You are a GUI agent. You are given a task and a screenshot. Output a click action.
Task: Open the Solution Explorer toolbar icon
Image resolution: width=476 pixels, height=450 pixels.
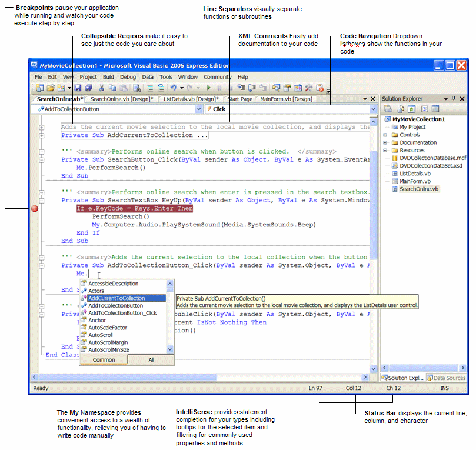click(277, 88)
